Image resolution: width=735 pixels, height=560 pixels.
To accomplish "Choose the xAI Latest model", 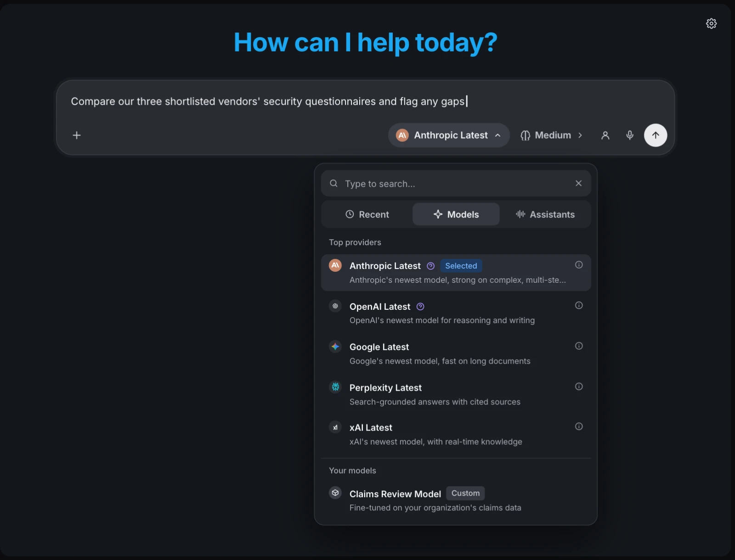I will tap(456, 434).
